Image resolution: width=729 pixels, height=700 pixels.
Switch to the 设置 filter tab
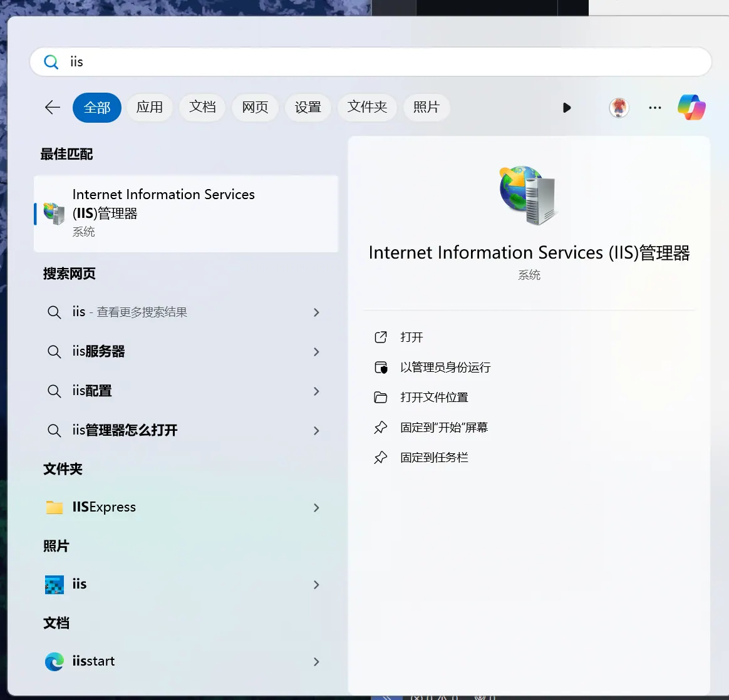[308, 108]
